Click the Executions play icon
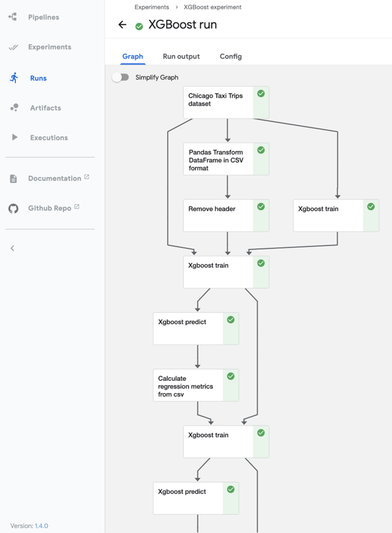 pos(14,138)
